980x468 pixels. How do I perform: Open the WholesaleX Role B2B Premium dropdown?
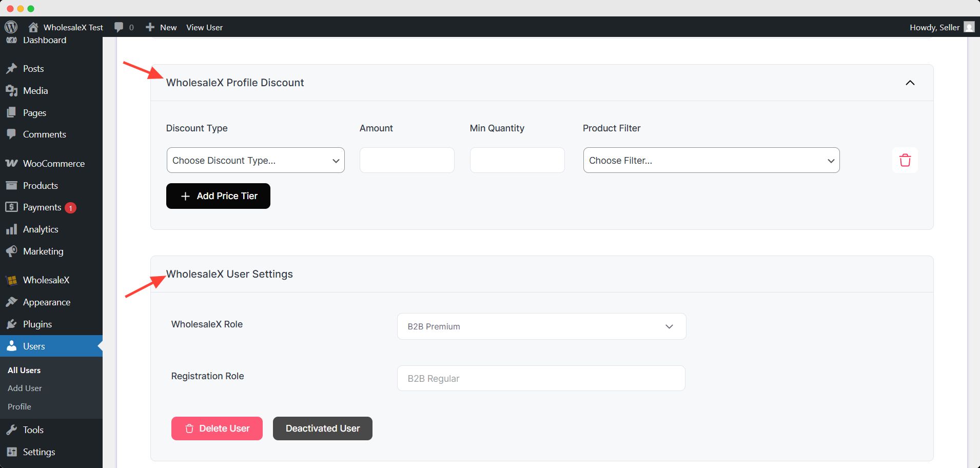(x=541, y=326)
